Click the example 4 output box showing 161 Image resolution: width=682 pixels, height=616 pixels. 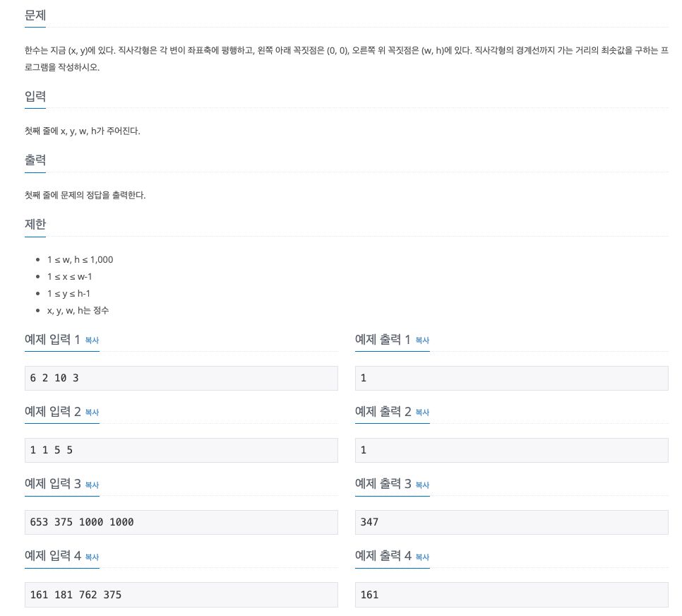tap(511, 595)
